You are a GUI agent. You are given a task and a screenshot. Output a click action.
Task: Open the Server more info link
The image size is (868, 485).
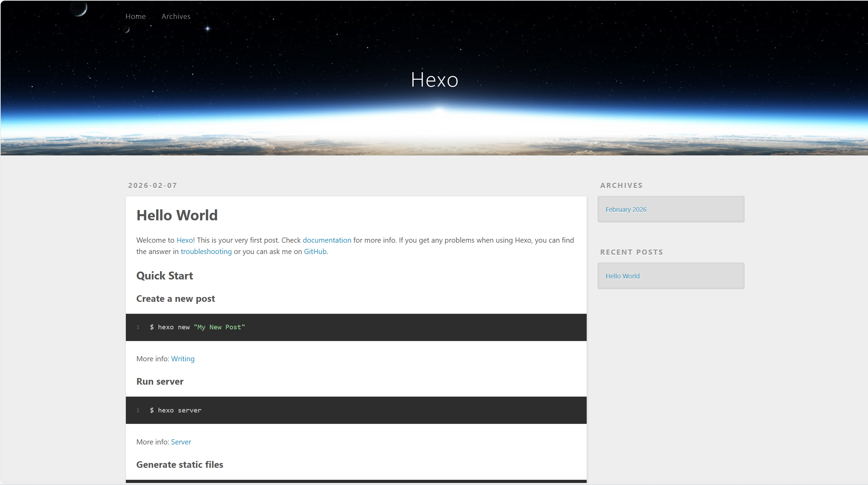point(181,442)
